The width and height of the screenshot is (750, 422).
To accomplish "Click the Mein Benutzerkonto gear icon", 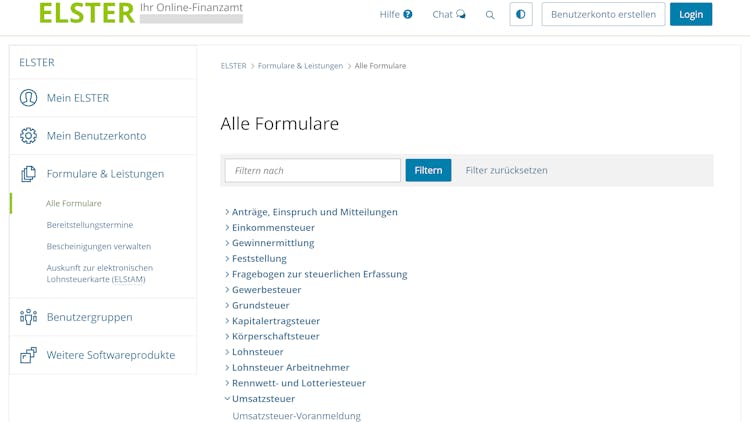I will [x=28, y=136].
